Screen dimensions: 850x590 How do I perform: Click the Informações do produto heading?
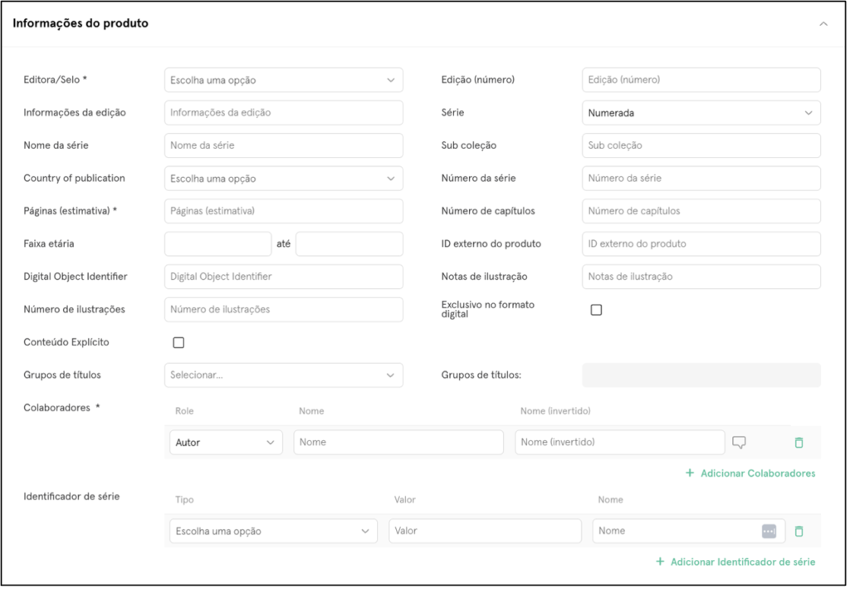(x=80, y=23)
